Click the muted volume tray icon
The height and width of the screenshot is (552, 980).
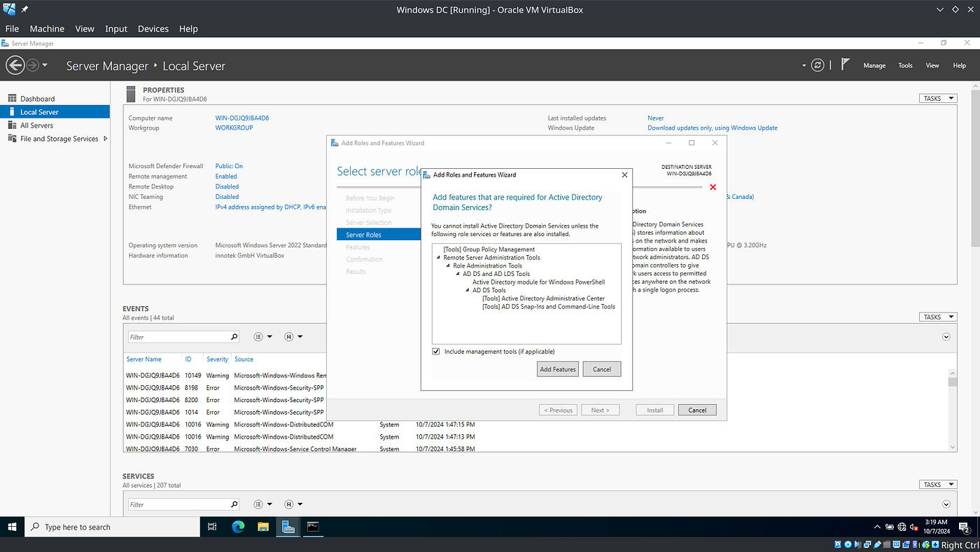(x=913, y=527)
